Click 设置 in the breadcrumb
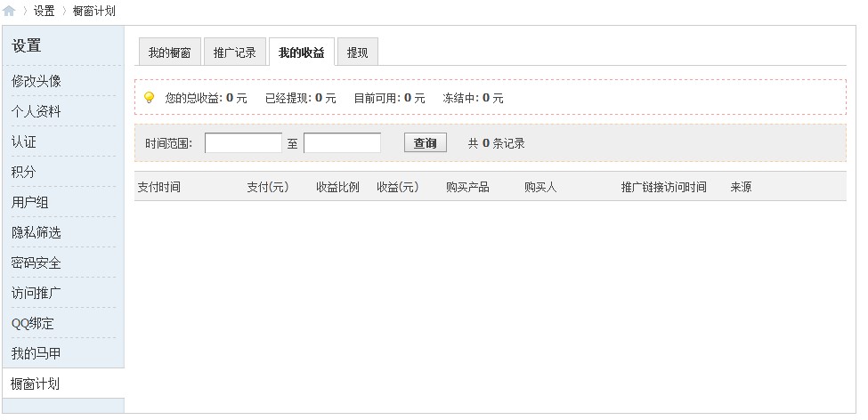Viewport: 868px width, 420px height. coord(45,12)
